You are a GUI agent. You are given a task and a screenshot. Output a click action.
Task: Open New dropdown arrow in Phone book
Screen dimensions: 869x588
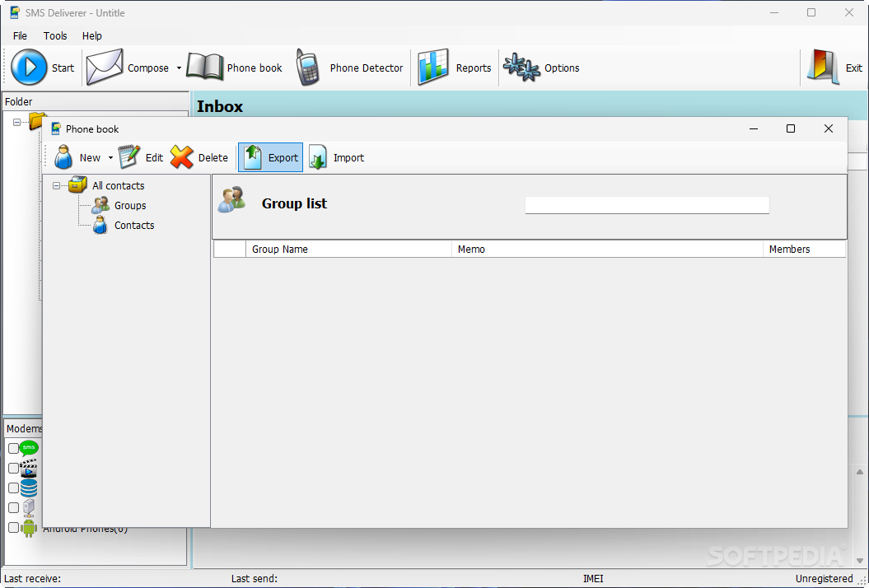click(x=110, y=158)
